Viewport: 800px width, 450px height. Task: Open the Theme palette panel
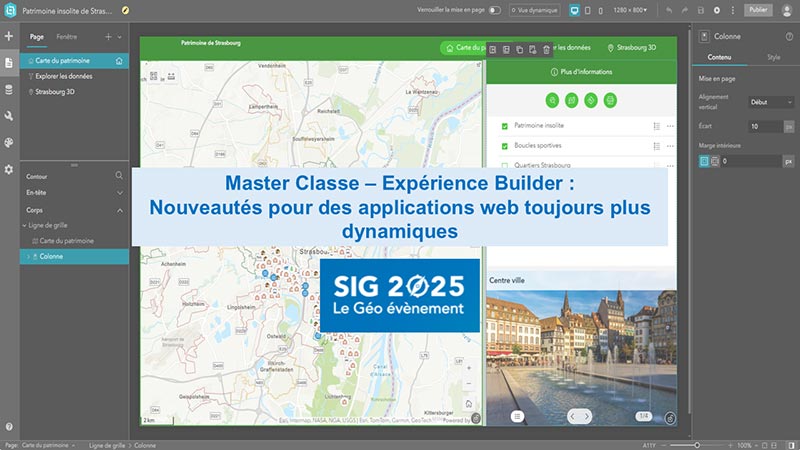click(x=9, y=143)
